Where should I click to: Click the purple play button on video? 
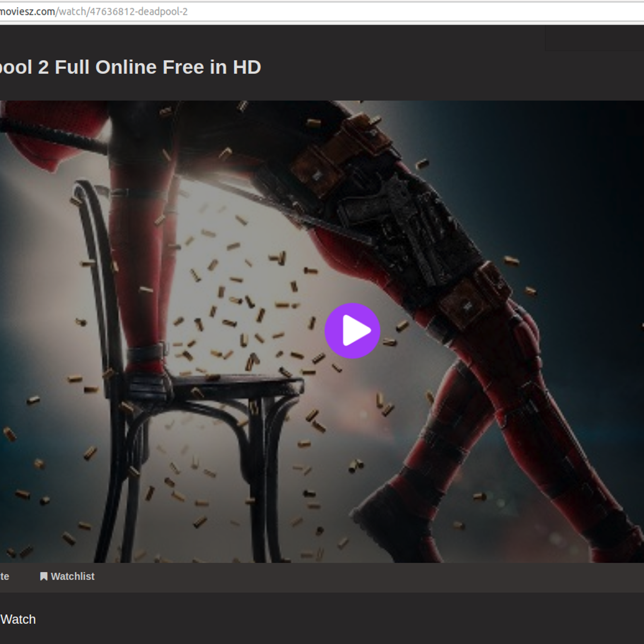[352, 330]
